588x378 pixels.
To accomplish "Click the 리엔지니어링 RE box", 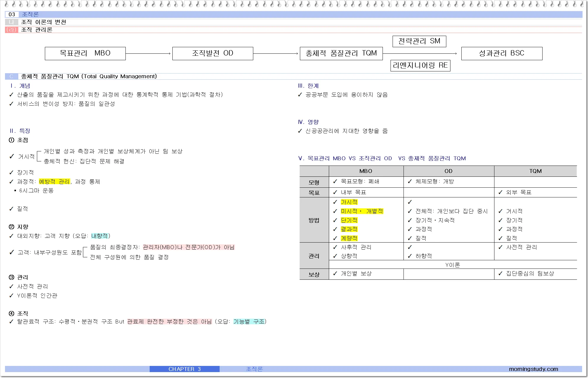I will point(420,66).
